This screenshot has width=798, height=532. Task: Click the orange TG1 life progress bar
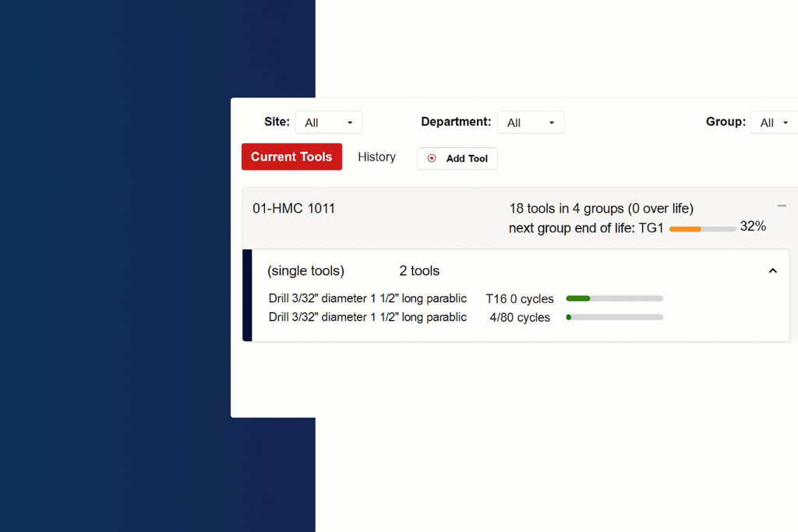702,229
